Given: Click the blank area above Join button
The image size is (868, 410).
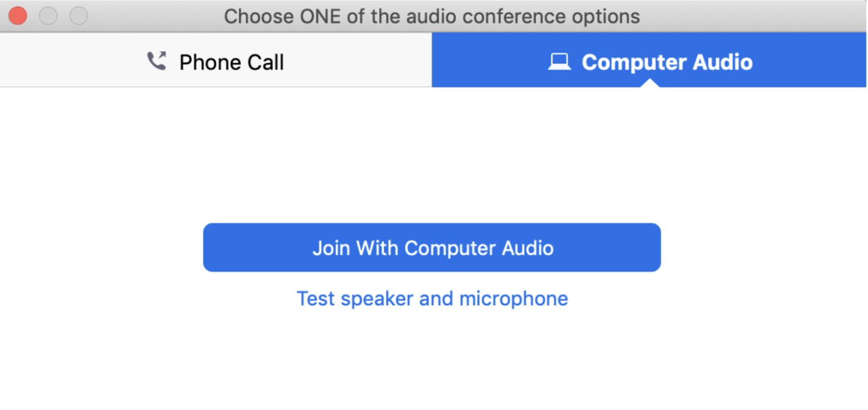Looking at the screenshot, I should click(x=432, y=155).
